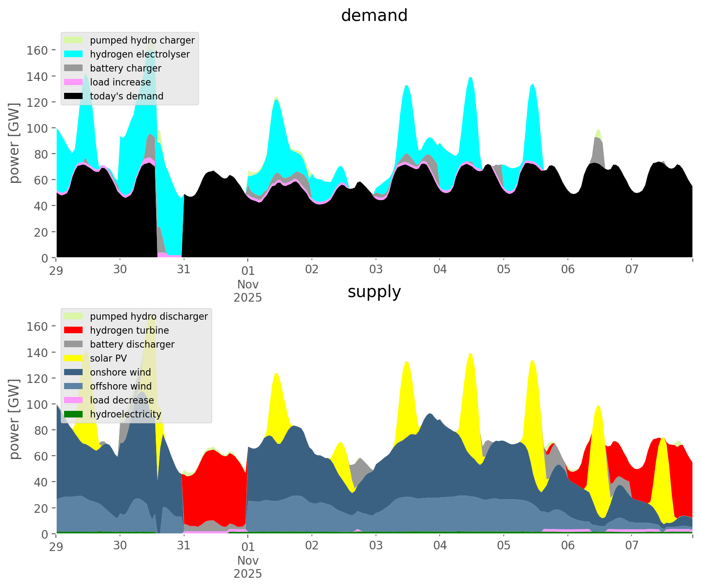701x588 pixels.
Task: Click the '01 Nov 2025' tick under demand chart
Action: pos(248,284)
